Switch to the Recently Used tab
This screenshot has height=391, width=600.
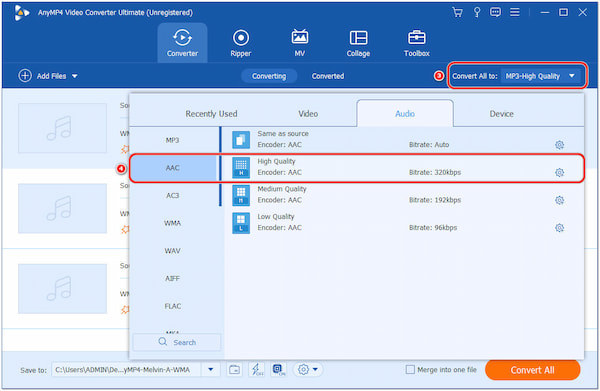[211, 114]
